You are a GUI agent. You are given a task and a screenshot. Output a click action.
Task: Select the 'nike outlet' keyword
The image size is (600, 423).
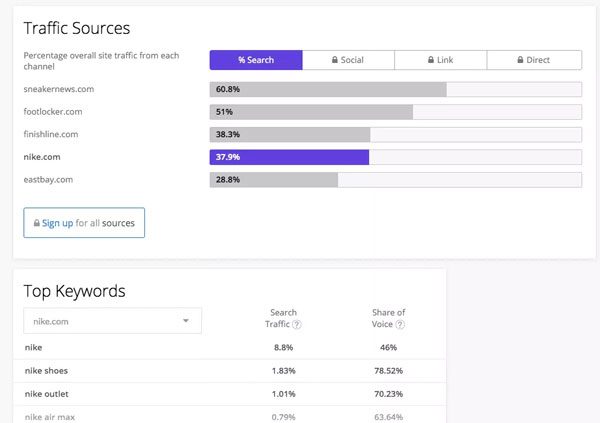pyautogui.click(x=47, y=394)
